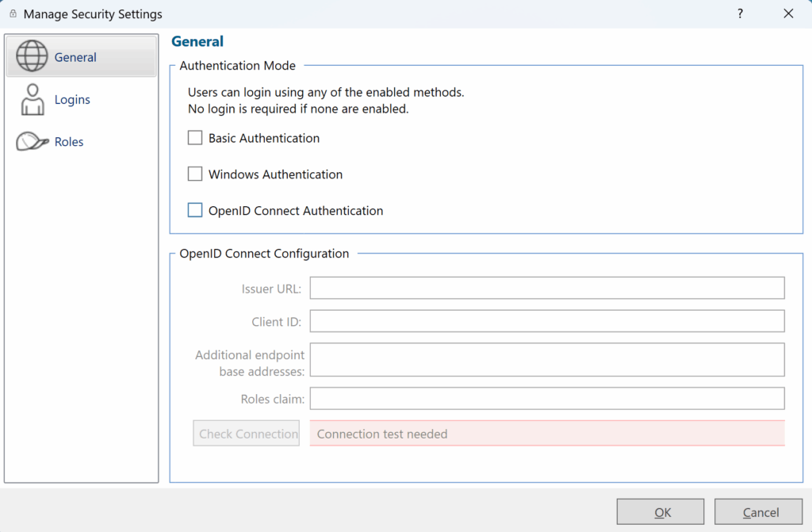Dismiss the dialog with Cancel
The image size is (812, 532).
click(x=758, y=511)
